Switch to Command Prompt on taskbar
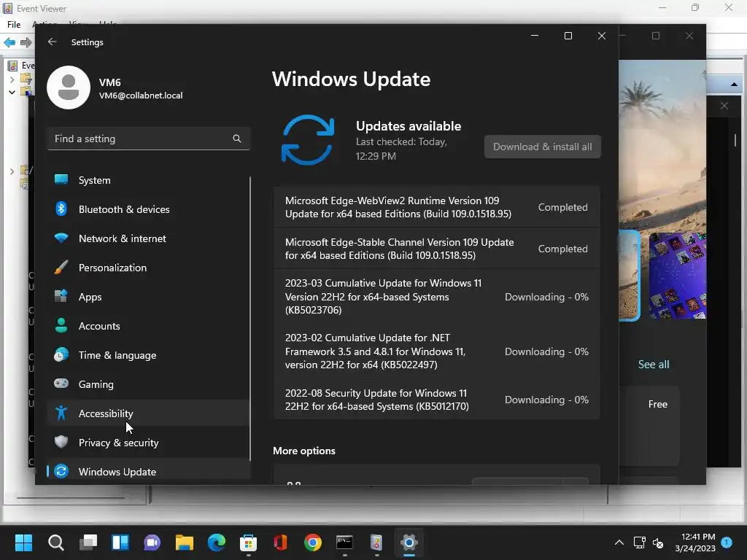This screenshot has height=560, width=747. (344, 542)
